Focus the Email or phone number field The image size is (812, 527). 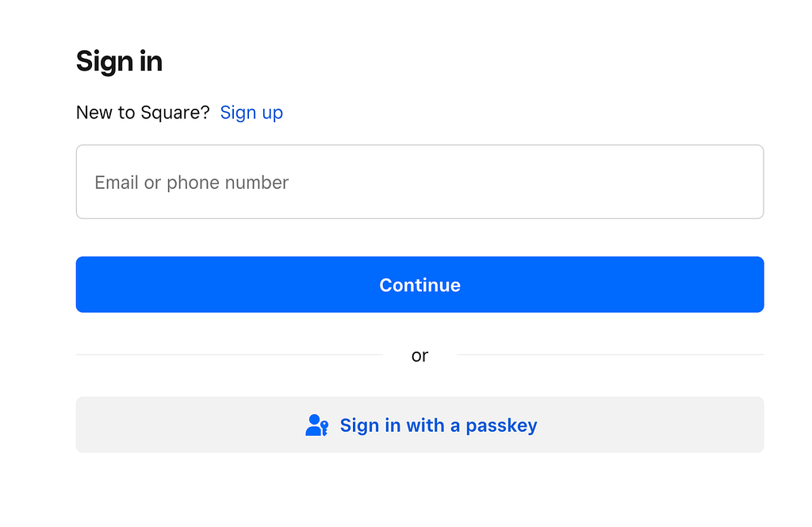tap(419, 182)
